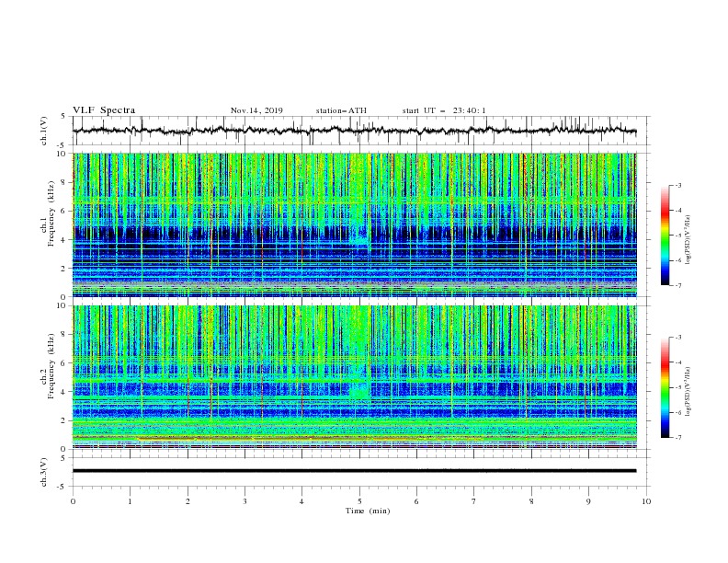Click the 'ch.1(V)' waveform axis label
The image size is (728, 563).
click(x=44, y=131)
